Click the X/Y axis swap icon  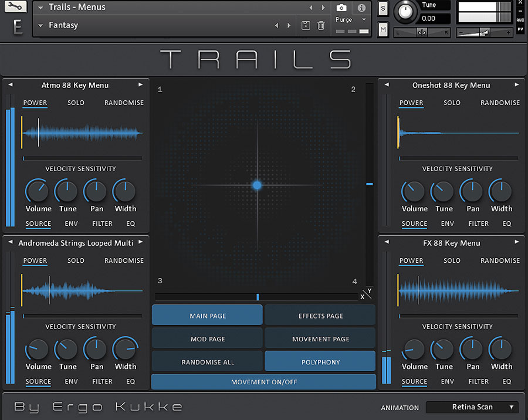[x=366, y=294]
